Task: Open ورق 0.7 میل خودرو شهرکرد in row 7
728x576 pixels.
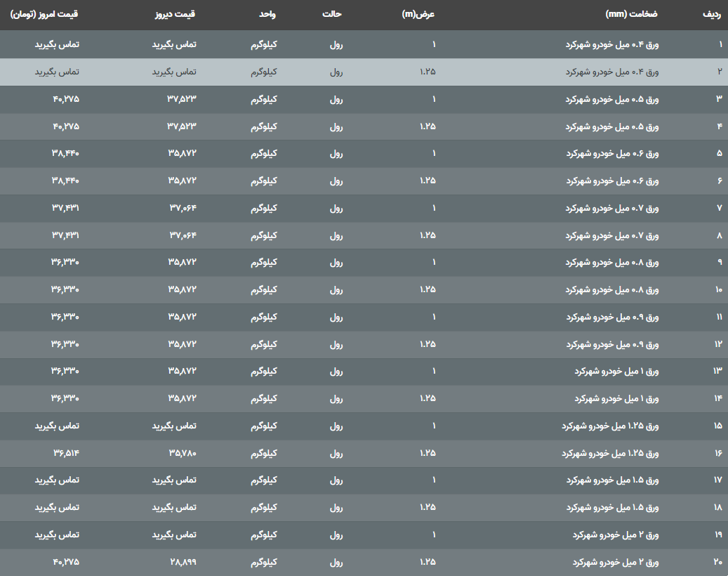Action: 612,208
